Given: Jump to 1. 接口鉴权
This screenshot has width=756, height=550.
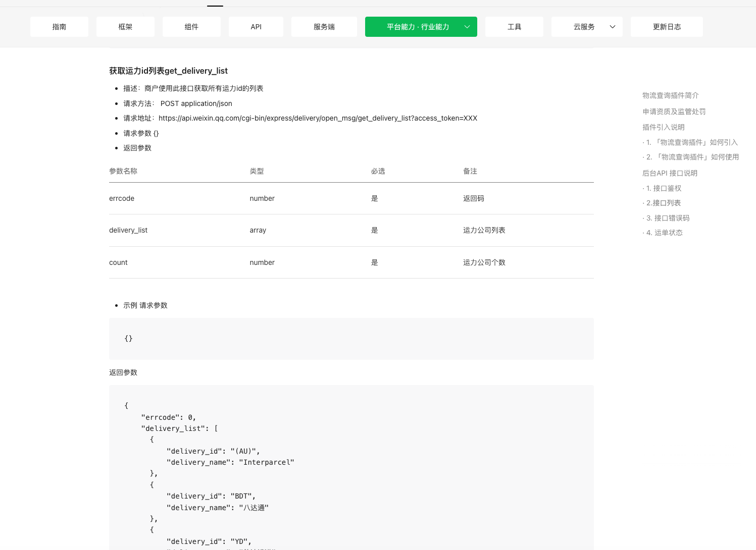Looking at the screenshot, I should pyautogui.click(x=662, y=188).
